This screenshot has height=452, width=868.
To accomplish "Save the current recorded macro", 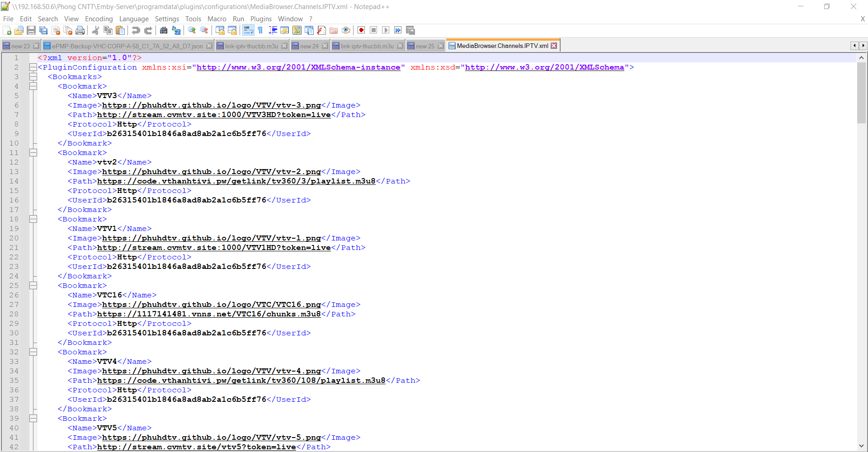I will coord(410,30).
